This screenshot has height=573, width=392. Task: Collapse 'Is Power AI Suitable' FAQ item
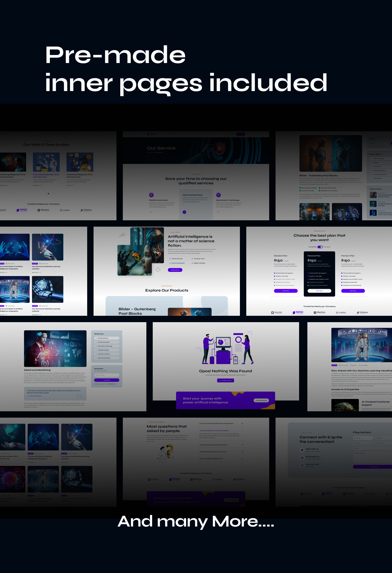(x=242, y=430)
